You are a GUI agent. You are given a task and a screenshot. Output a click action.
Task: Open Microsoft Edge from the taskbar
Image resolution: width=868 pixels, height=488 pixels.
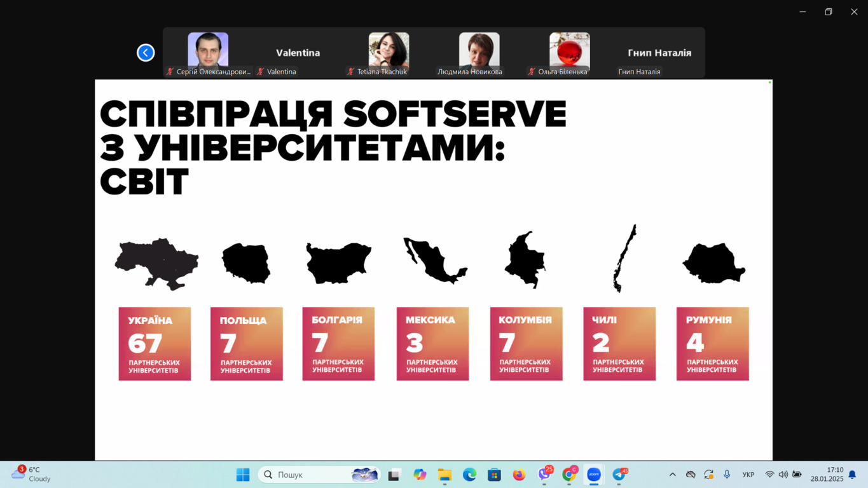(469, 475)
